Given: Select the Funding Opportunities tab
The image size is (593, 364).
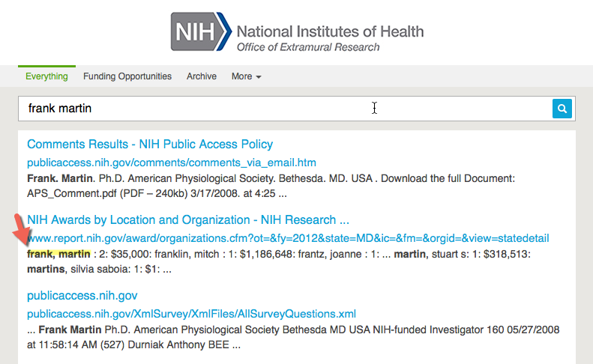Looking at the screenshot, I should click(x=127, y=76).
